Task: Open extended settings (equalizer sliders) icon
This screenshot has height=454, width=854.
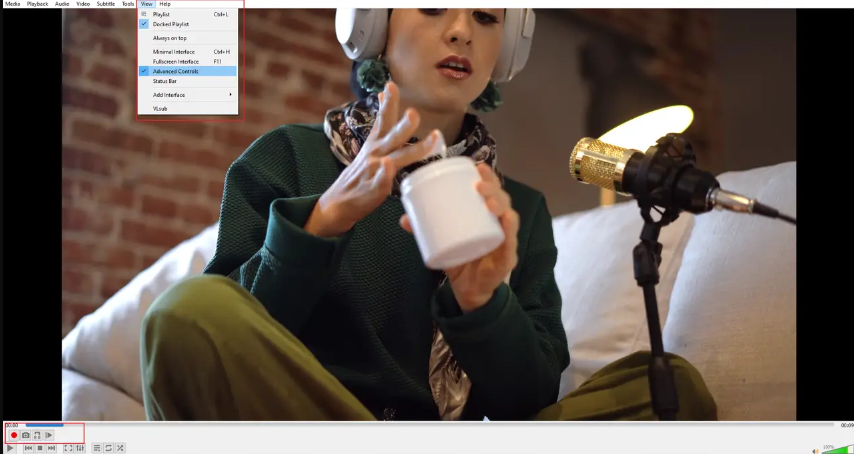Action: [x=80, y=448]
